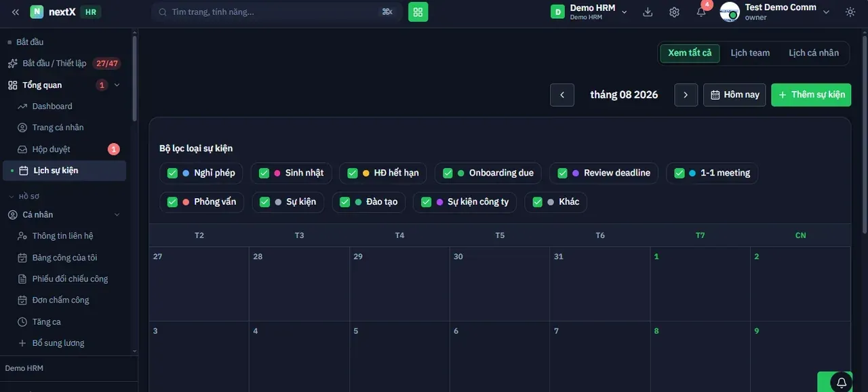Open settings gear icon
This screenshot has width=868, height=392.
tap(674, 12)
